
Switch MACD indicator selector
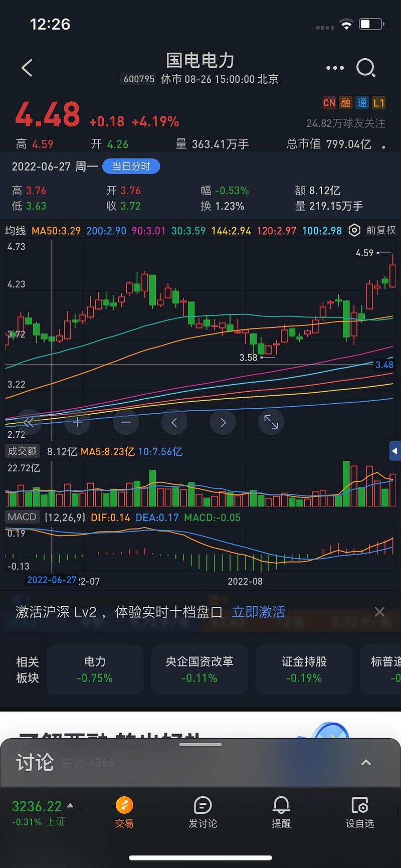click(22, 517)
